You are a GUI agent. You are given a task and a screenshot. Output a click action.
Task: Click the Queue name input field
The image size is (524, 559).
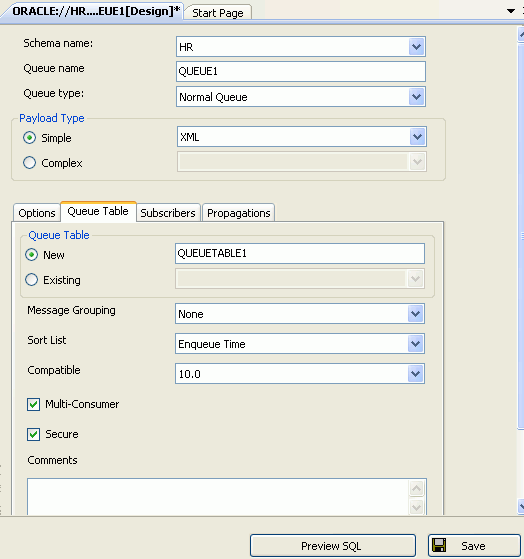[x=301, y=71]
